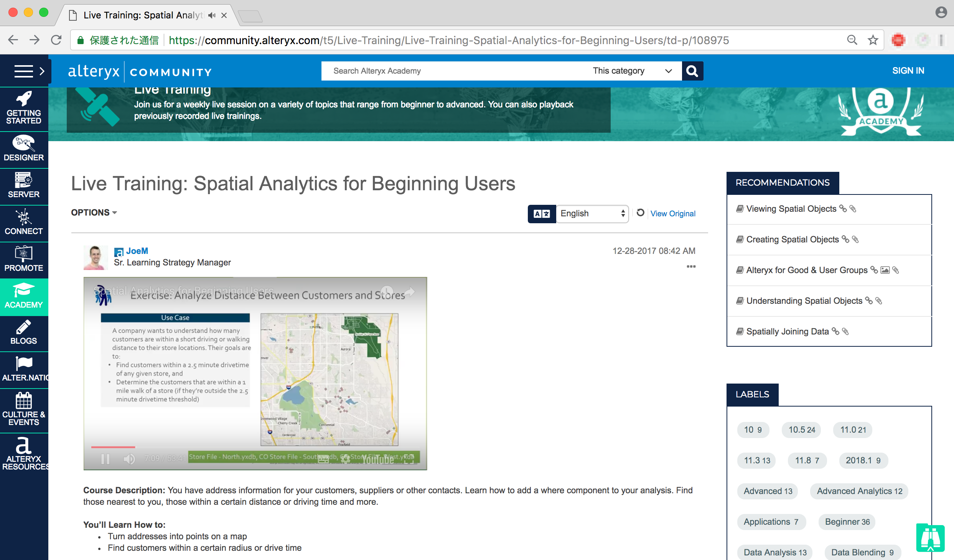The image size is (954, 560).
Task: Click the translate language icon
Action: pyautogui.click(x=542, y=214)
